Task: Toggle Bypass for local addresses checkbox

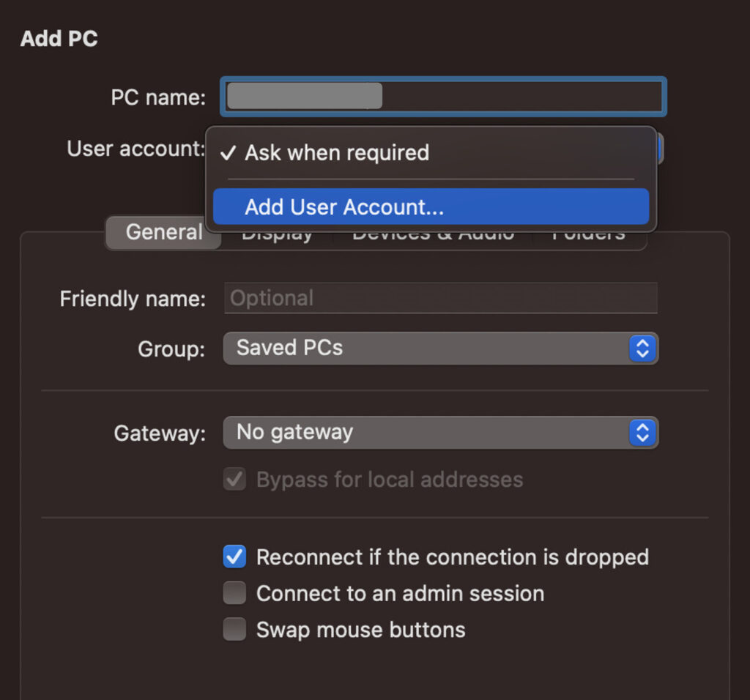Action: [234, 479]
